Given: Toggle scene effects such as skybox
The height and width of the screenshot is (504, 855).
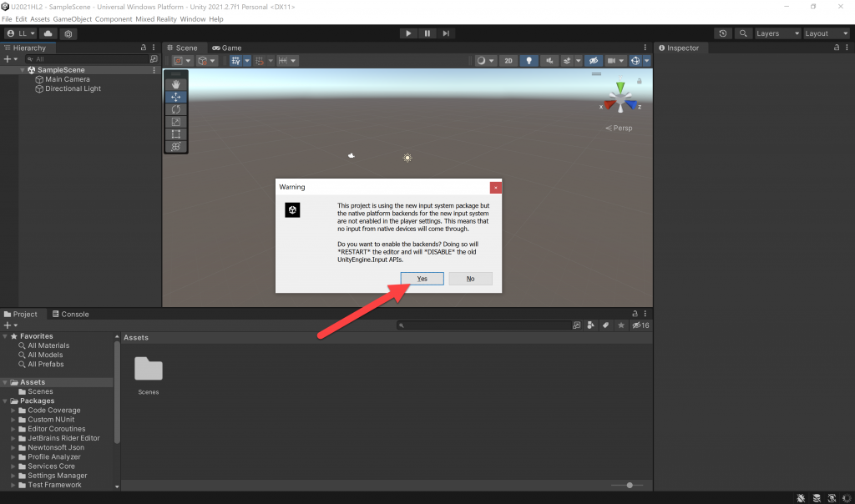Looking at the screenshot, I should pos(567,60).
